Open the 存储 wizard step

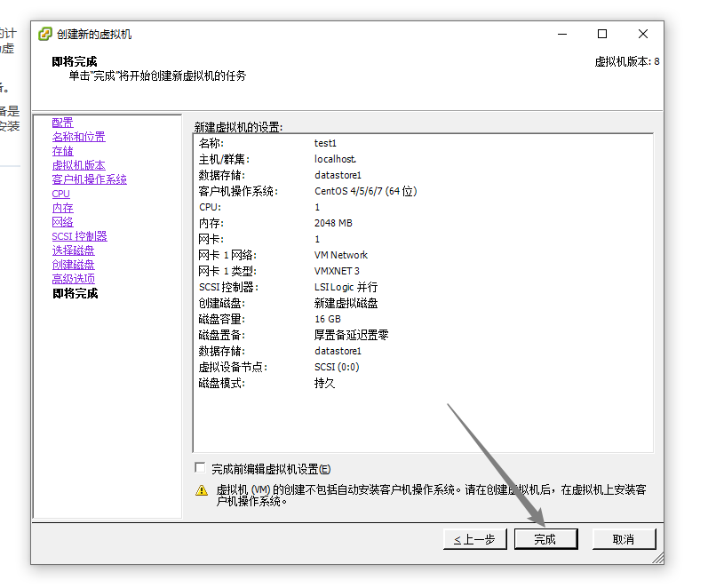(62, 150)
